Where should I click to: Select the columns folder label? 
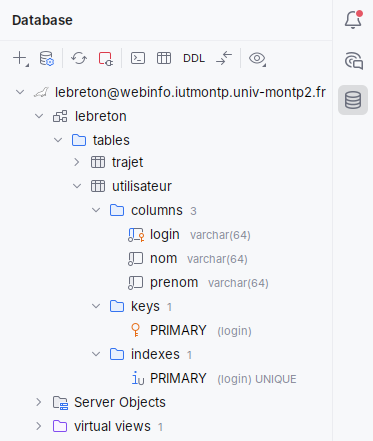[x=157, y=210]
